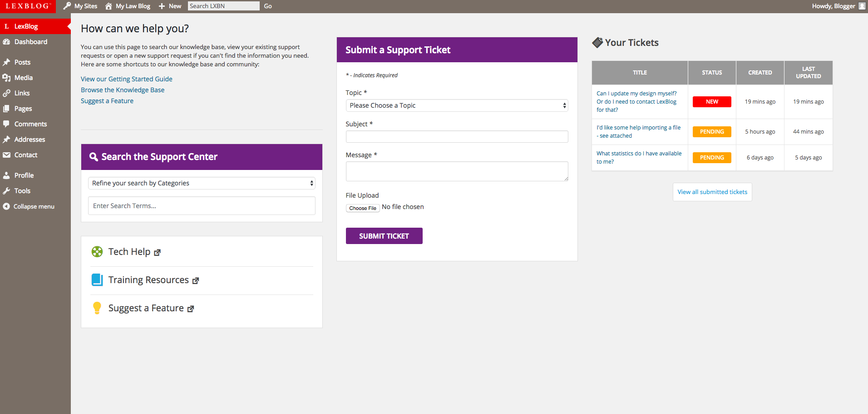Click the green Tech Help lifebuoy icon
The width and height of the screenshot is (868, 414).
pyautogui.click(x=97, y=252)
